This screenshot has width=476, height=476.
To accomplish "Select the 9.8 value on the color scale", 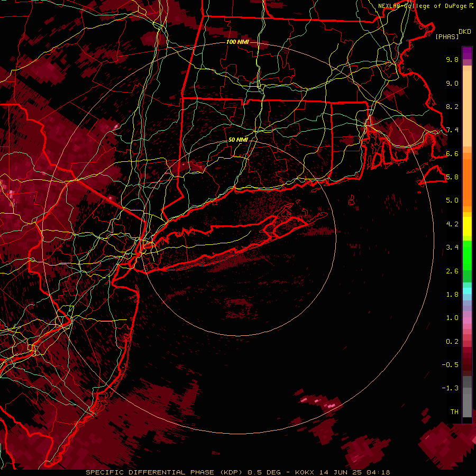I will (452, 59).
